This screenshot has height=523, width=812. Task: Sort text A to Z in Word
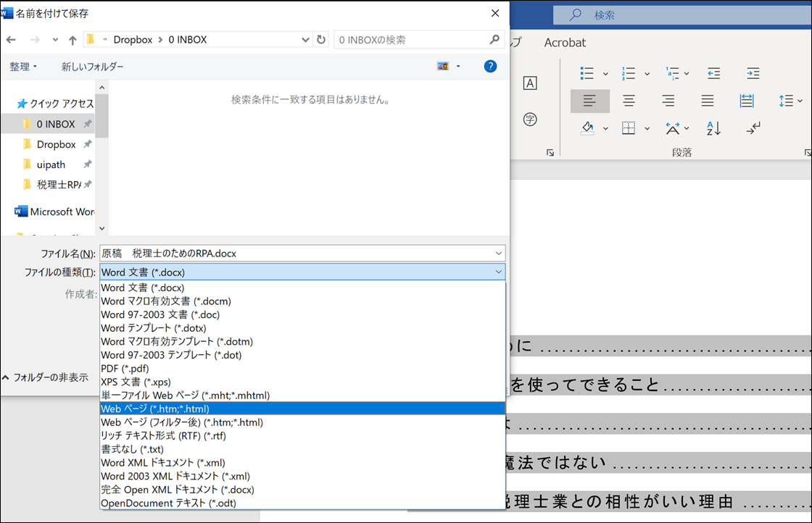click(713, 127)
